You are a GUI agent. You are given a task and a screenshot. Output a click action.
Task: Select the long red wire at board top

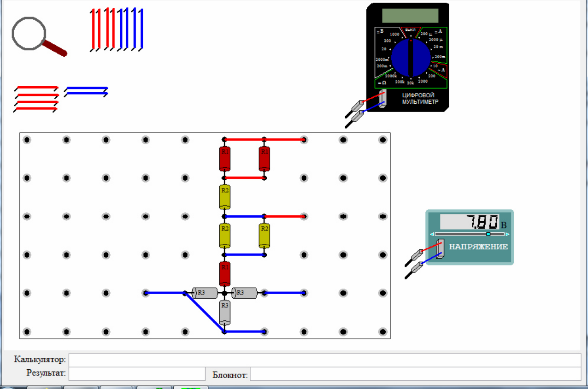click(264, 139)
